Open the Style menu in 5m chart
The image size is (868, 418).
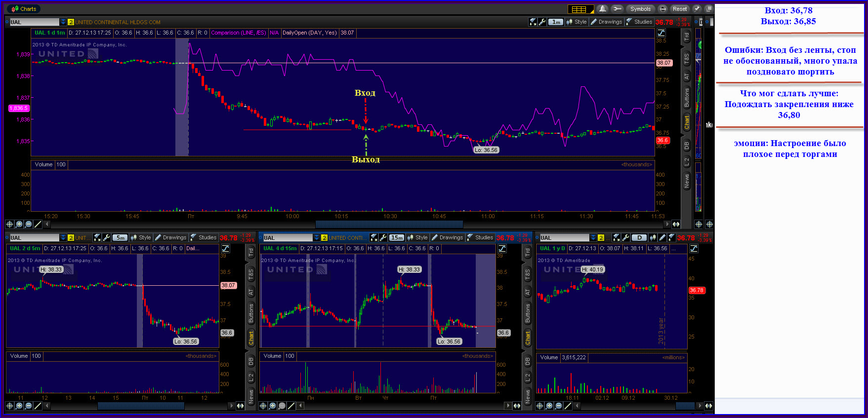(x=141, y=237)
